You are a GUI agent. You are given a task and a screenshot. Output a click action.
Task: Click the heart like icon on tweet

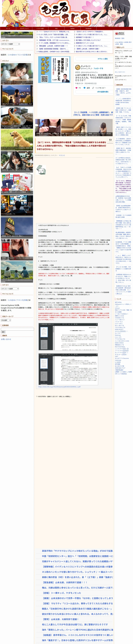tap(76, 88)
